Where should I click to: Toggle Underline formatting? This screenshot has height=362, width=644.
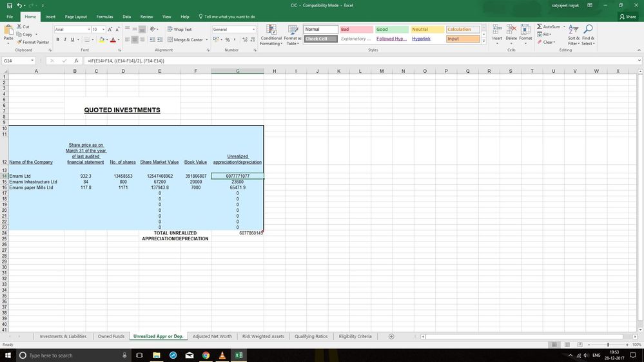[73, 40]
